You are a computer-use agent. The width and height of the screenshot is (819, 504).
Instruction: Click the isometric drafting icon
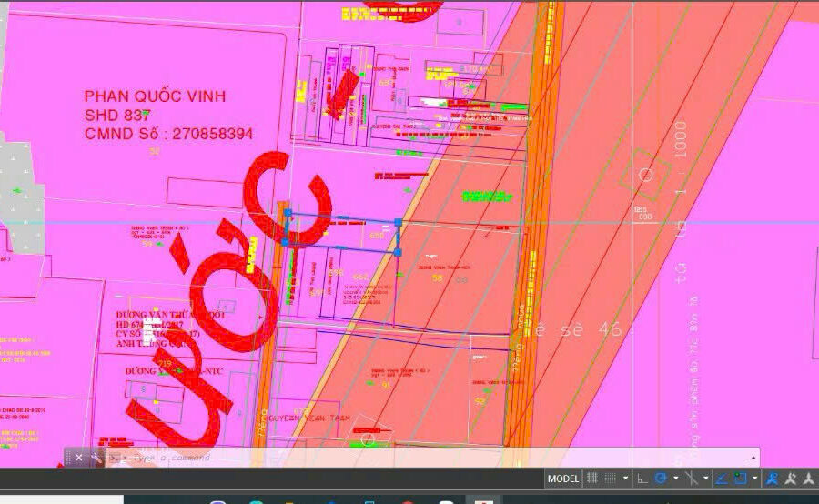coord(691,479)
